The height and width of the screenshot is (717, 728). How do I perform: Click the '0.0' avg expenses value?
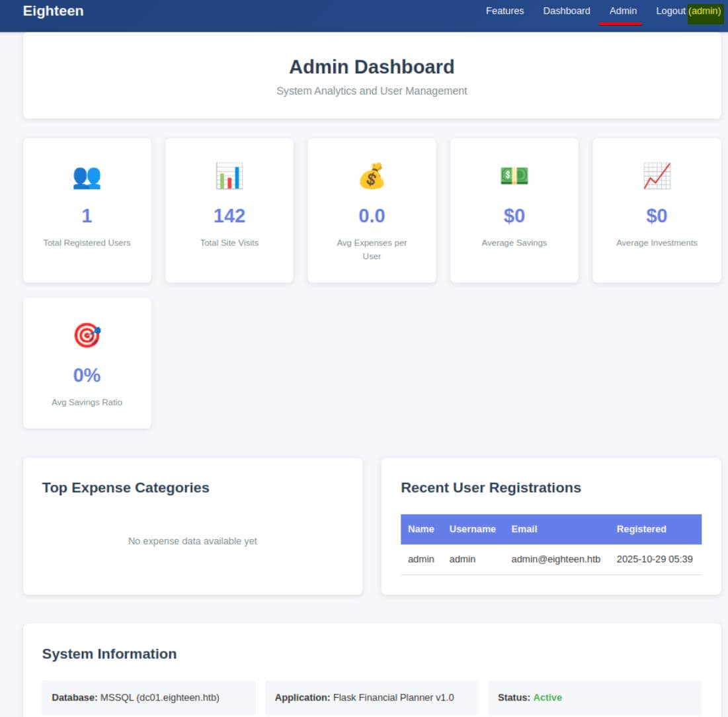[372, 216]
